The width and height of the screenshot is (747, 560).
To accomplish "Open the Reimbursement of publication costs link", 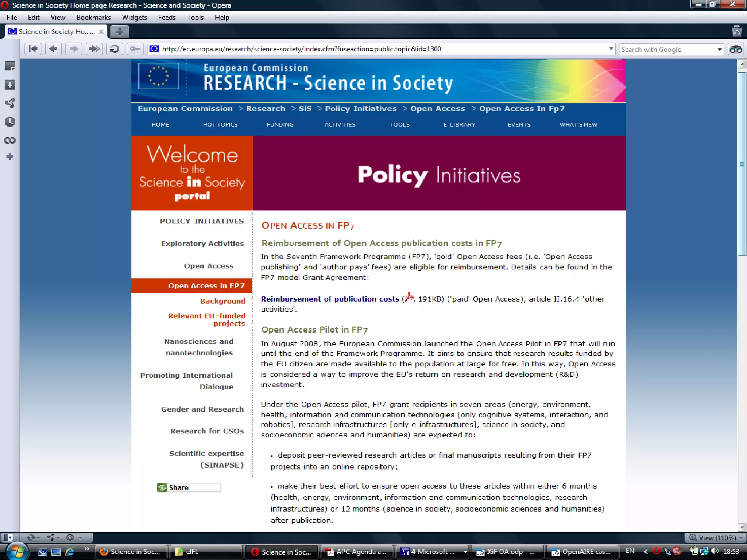I will (x=330, y=299).
